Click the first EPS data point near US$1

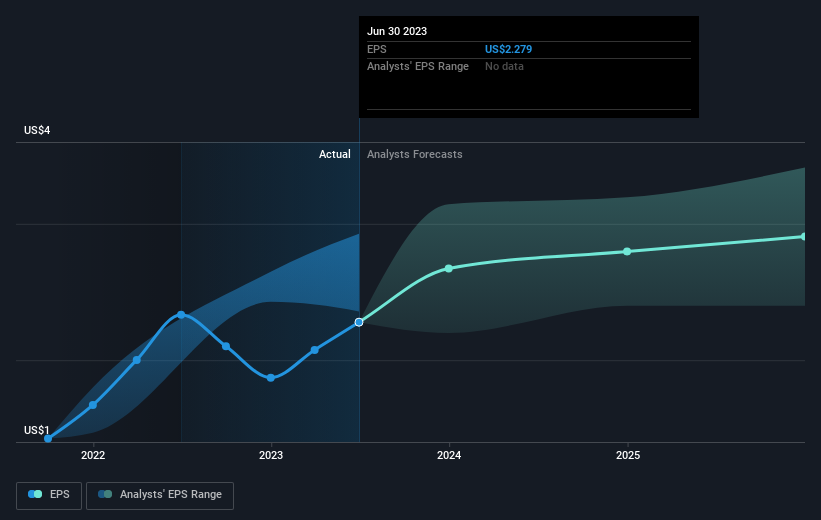tap(48, 439)
